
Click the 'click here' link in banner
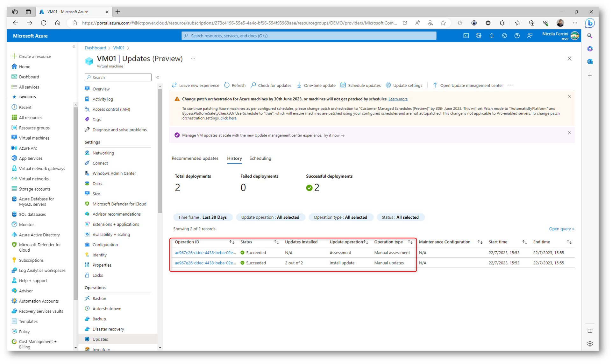(x=228, y=118)
